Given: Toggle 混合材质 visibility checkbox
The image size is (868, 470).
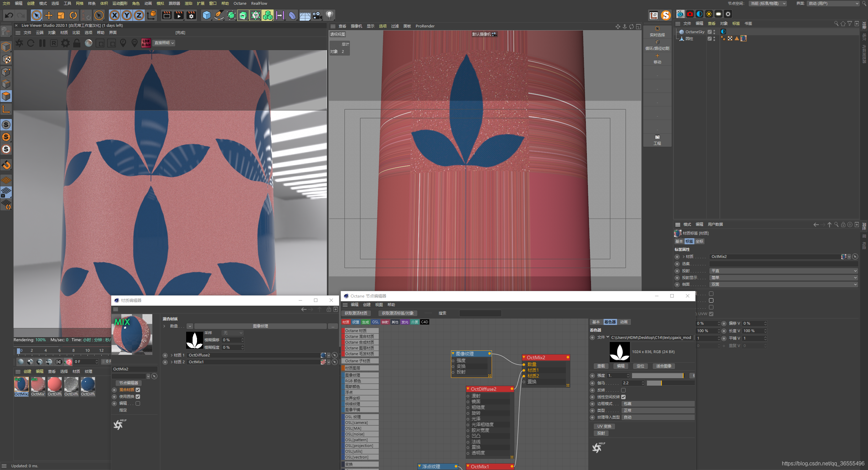Looking at the screenshot, I should coord(138,390).
